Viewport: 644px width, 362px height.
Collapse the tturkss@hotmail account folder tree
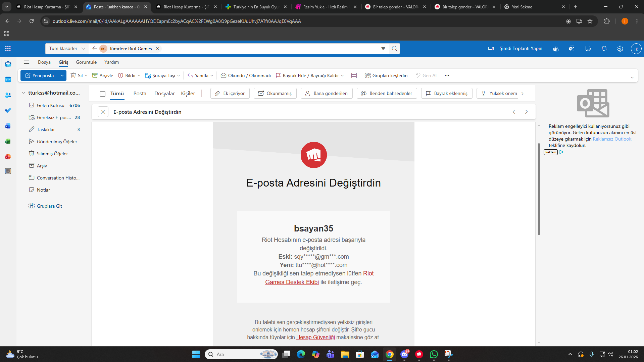[x=23, y=93]
